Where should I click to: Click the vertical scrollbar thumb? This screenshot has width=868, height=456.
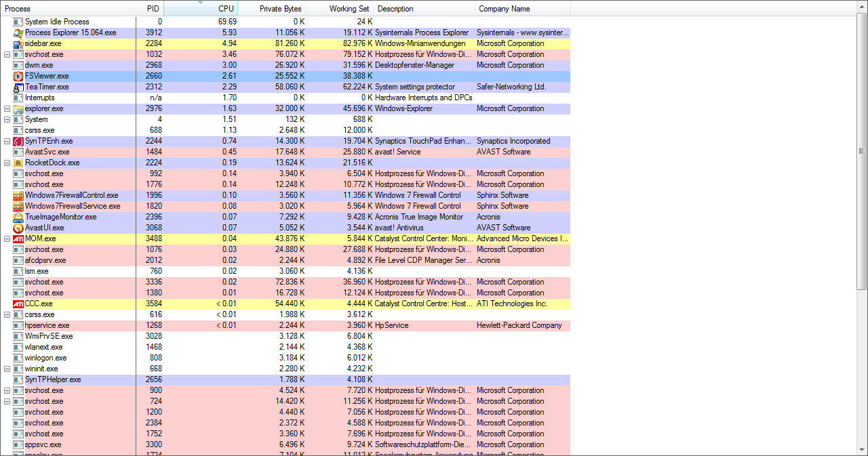pos(862,152)
